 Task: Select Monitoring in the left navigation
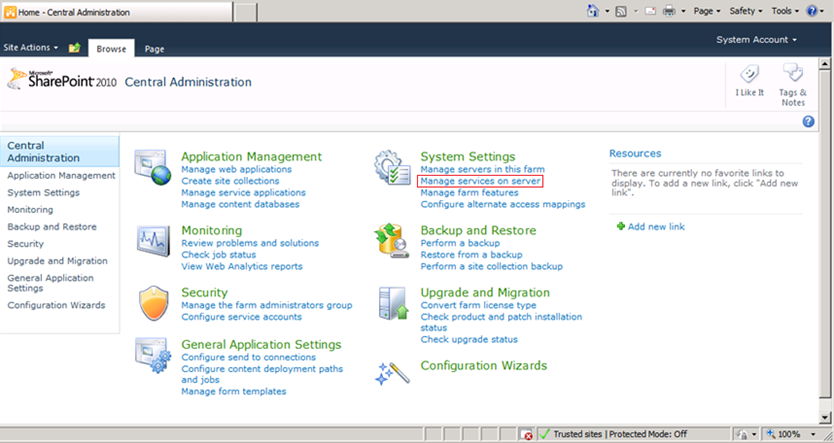coord(30,210)
